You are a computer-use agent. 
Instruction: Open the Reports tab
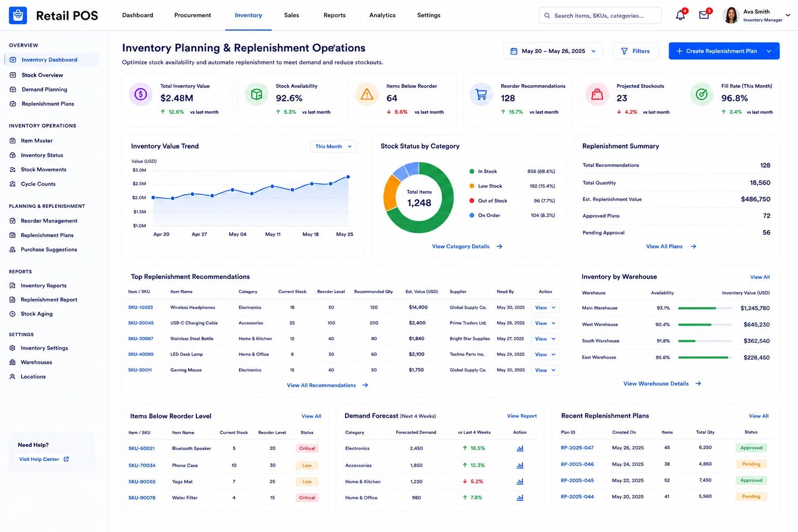[x=335, y=15]
